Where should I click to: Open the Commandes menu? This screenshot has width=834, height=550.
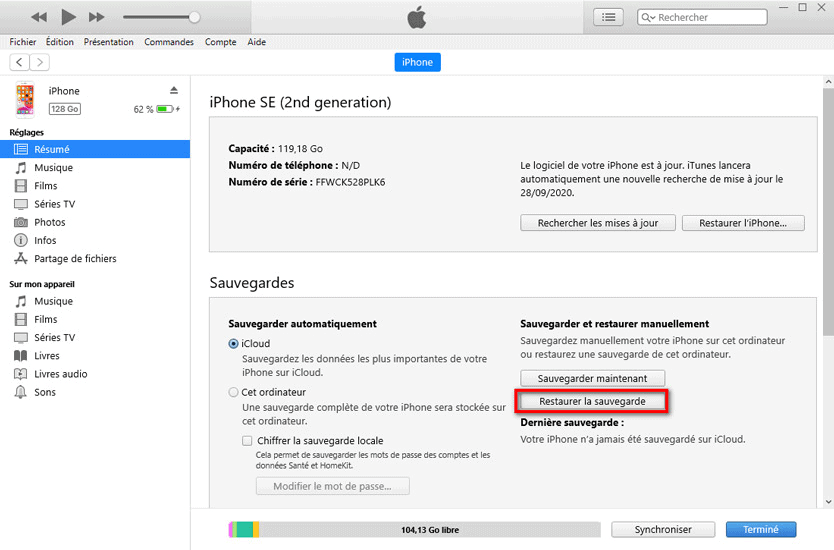[169, 42]
